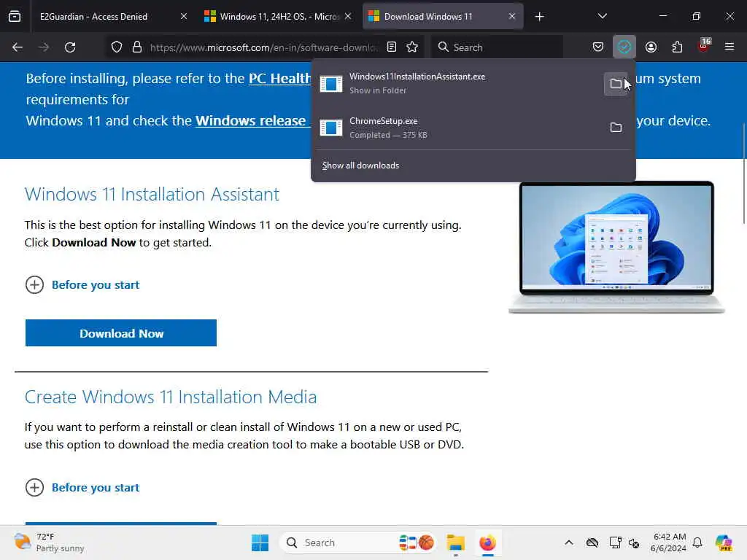Click the URL address bar
This screenshot has height=560, width=747.
(264, 47)
